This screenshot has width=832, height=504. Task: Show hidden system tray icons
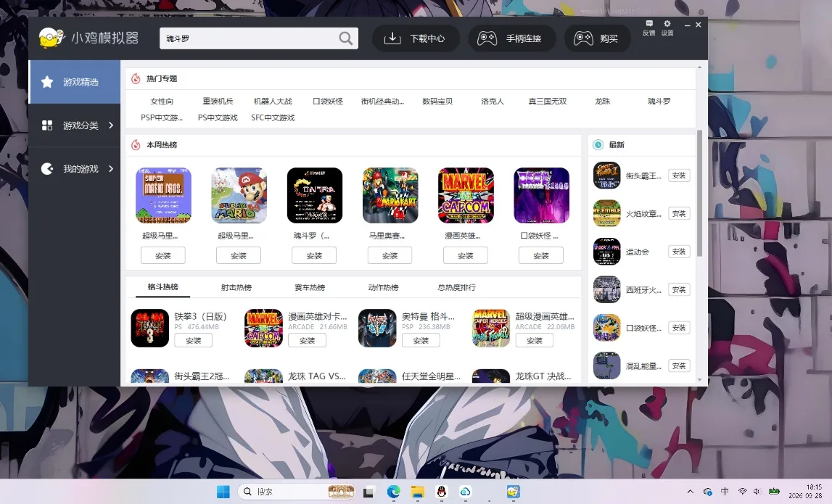[691, 492]
